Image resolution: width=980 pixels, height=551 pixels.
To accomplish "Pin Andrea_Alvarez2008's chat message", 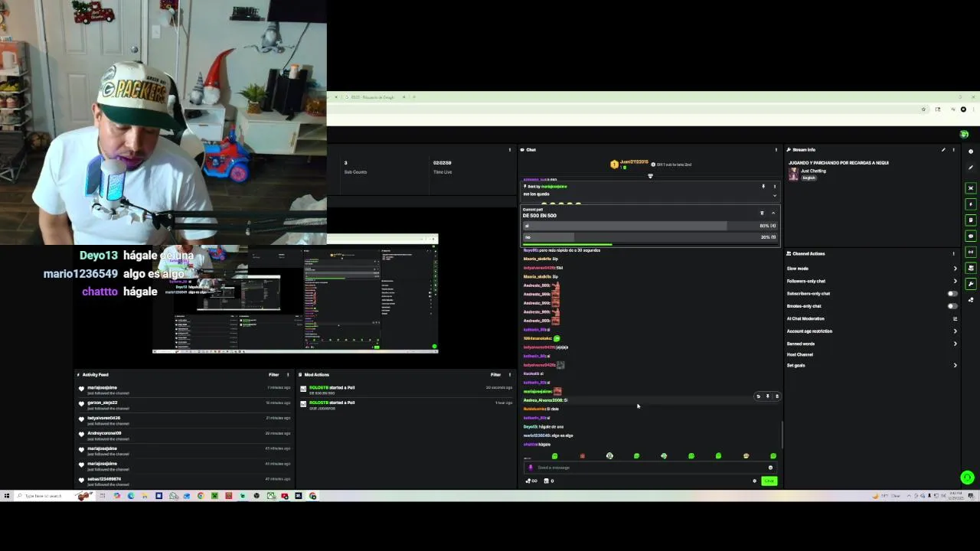I will click(x=768, y=396).
